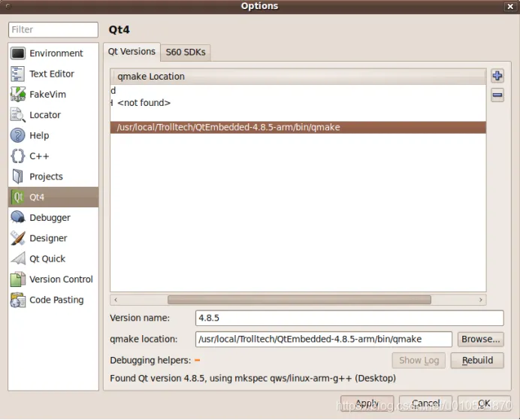Open FakeVim settings
The height and width of the screenshot is (420, 520).
(53, 94)
